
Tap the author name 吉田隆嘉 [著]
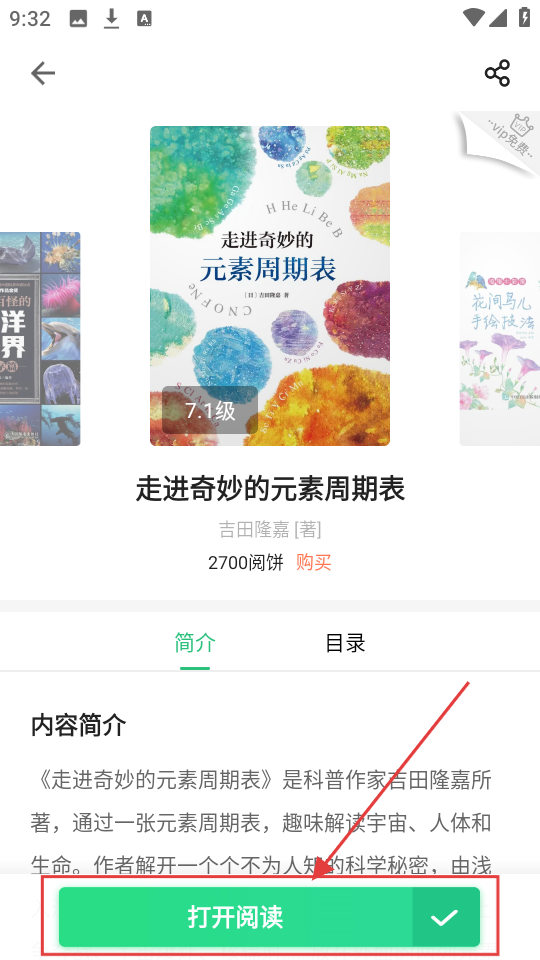click(x=270, y=529)
